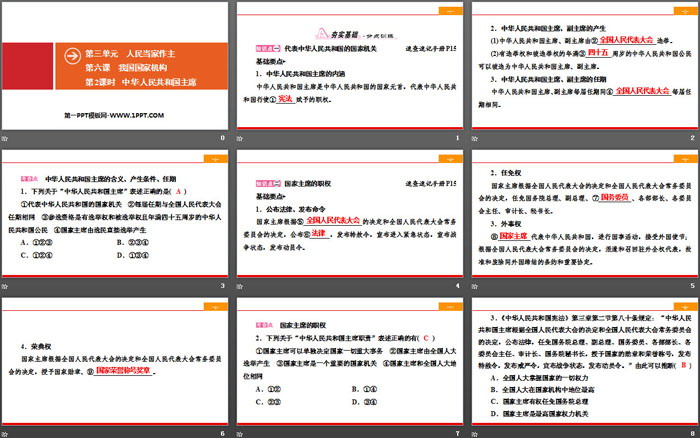
Task: Select the quiz slide with answer A
Action: [116, 212]
